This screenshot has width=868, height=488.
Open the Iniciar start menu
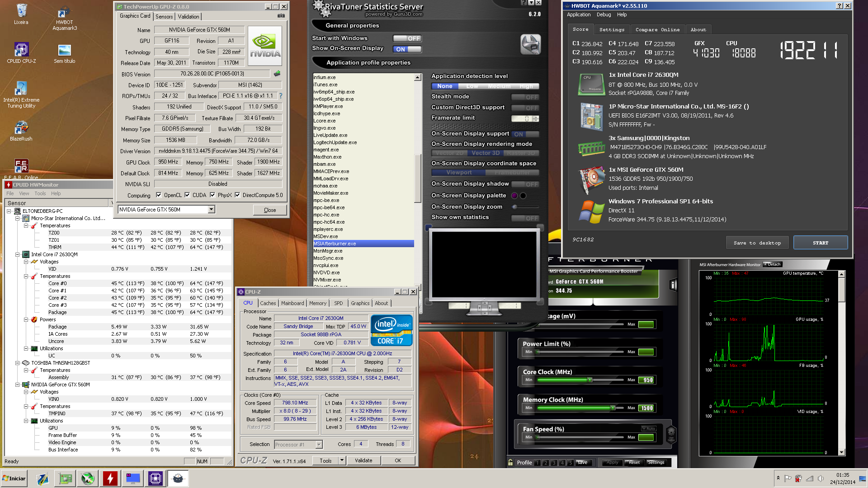[14, 478]
